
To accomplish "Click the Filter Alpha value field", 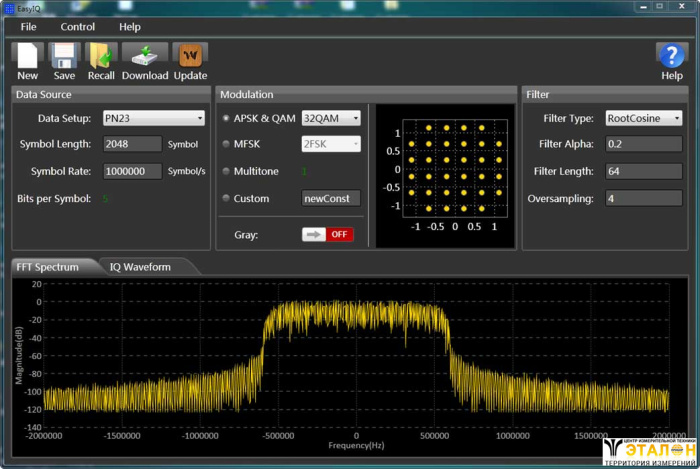I will point(644,144).
